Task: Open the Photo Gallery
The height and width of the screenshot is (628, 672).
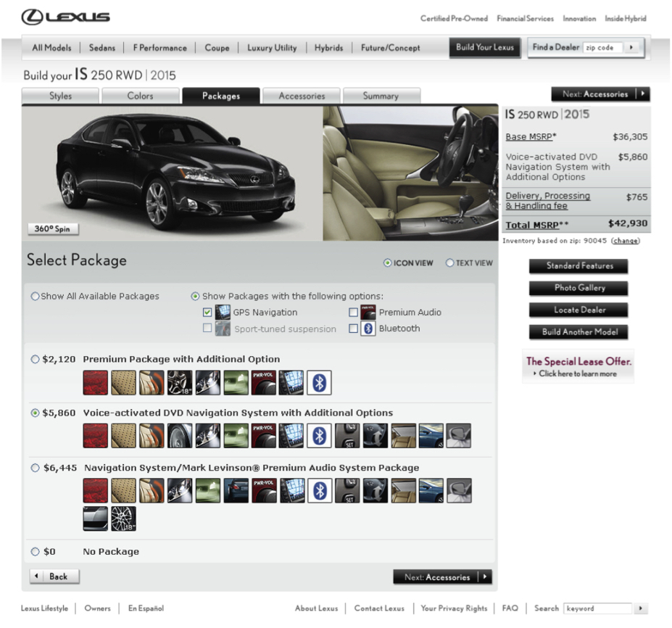Action: (x=578, y=288)
